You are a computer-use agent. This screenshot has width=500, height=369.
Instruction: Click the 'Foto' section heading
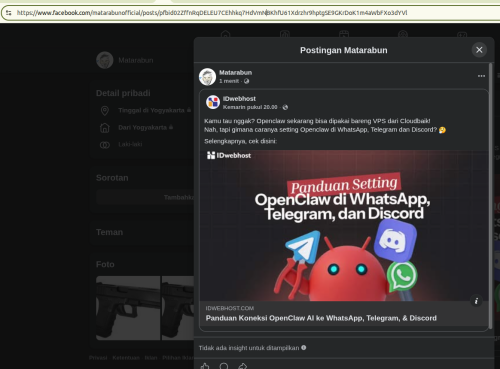(x=105, y=264)
